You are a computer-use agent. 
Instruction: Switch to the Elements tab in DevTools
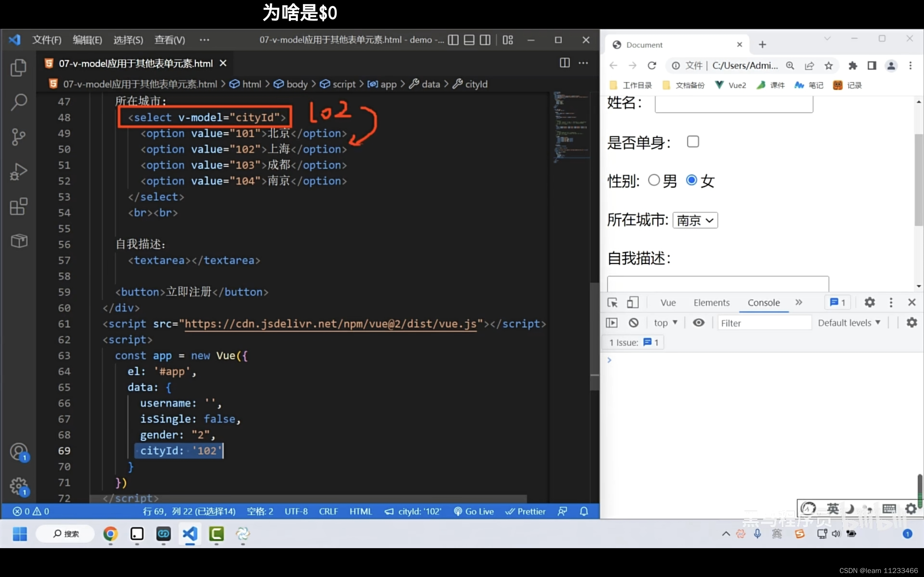711,303
